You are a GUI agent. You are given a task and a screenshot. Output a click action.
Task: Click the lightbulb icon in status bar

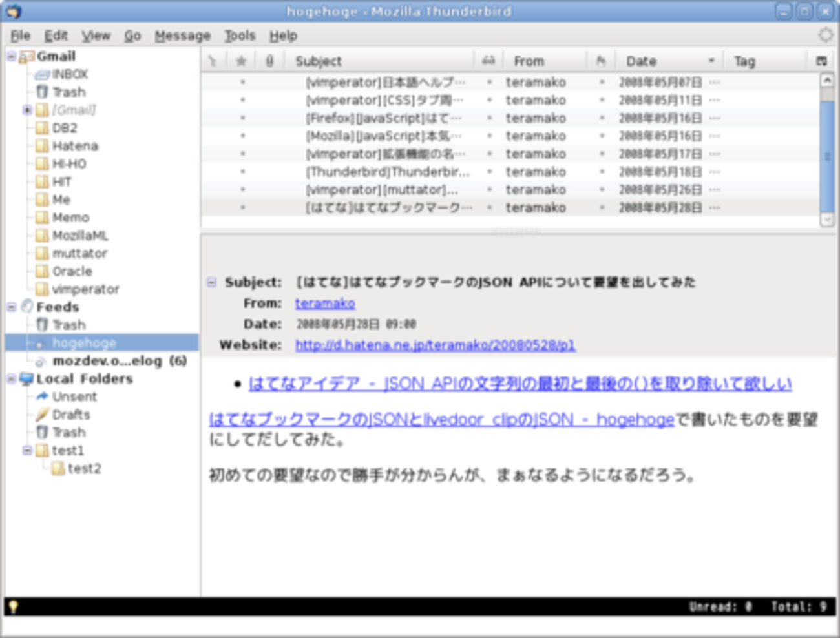(x=13, y=606)
